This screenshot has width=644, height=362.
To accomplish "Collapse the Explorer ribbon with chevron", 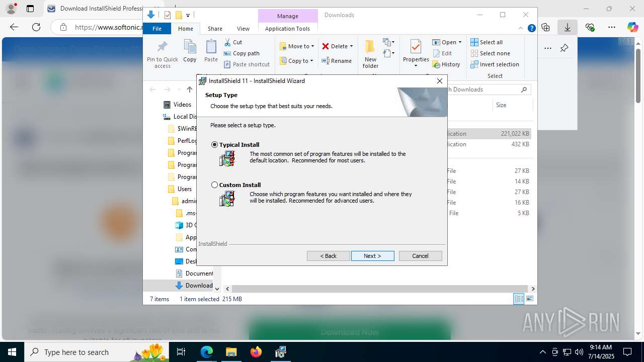I will coord(521,29).
